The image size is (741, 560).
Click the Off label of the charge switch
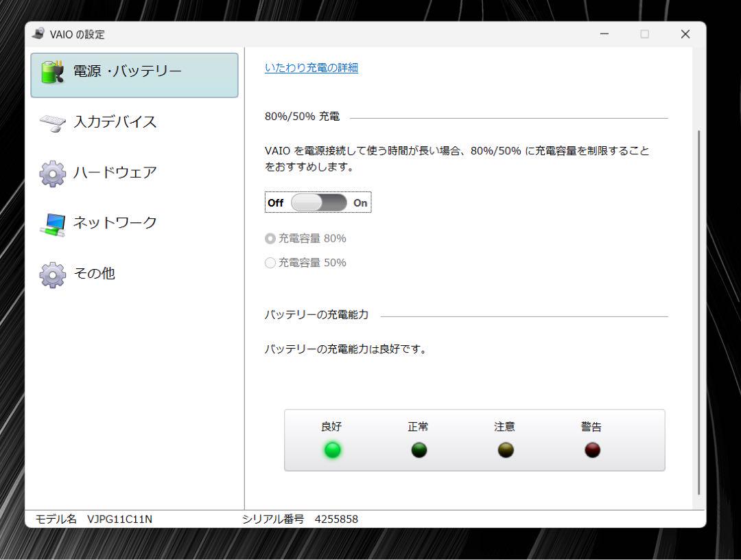point(276,202)
